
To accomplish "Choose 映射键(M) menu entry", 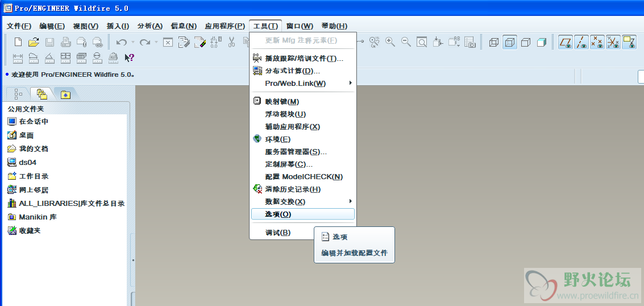I will pos(302,101).
